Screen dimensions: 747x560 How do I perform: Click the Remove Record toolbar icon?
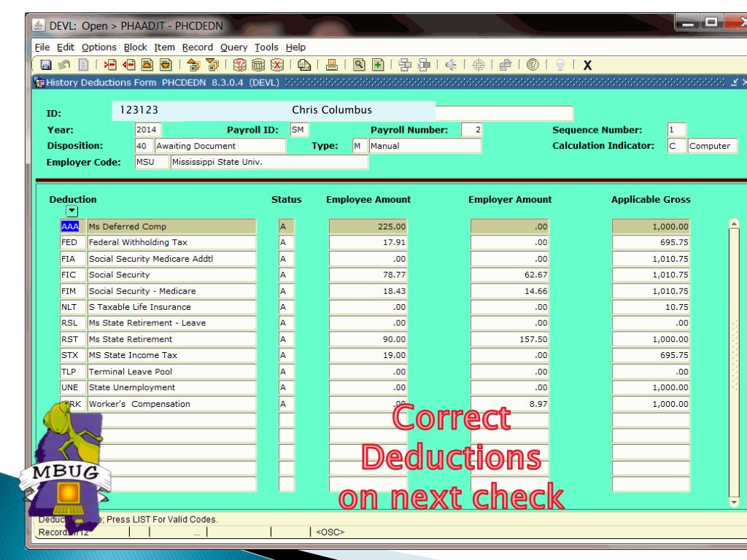click(x=128, y=65)
